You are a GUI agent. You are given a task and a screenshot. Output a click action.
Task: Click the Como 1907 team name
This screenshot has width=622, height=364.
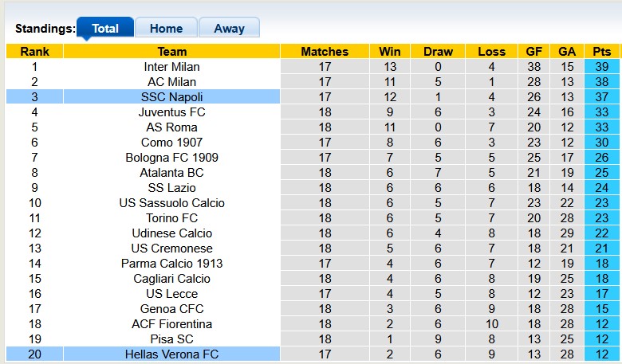172,143
